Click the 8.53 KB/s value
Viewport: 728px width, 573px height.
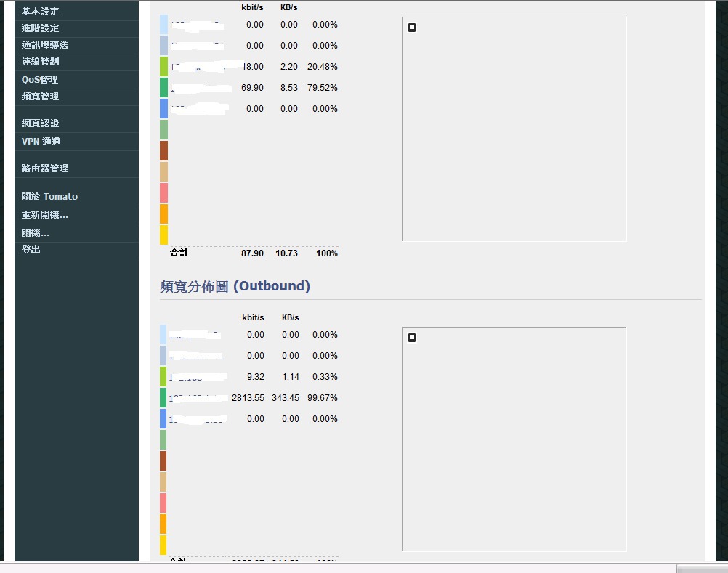pos(288,88)
